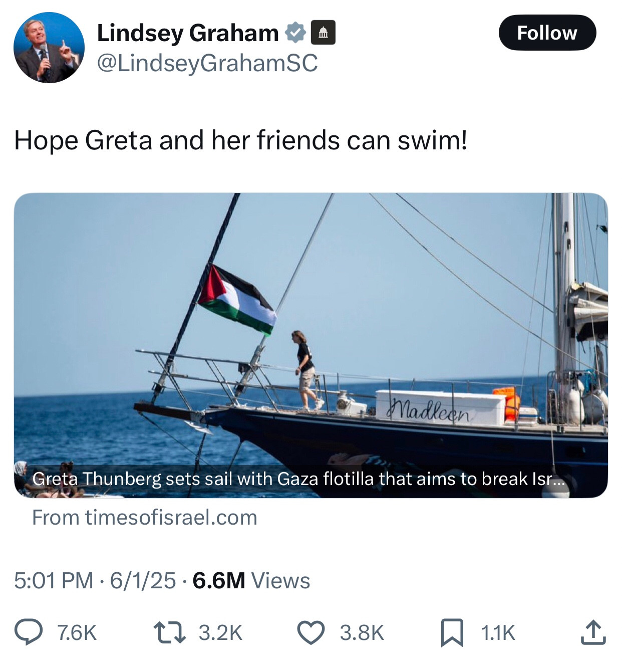
Task: Click the Greta Thunberg sets sail headline
Action: (x=298, y=479)
